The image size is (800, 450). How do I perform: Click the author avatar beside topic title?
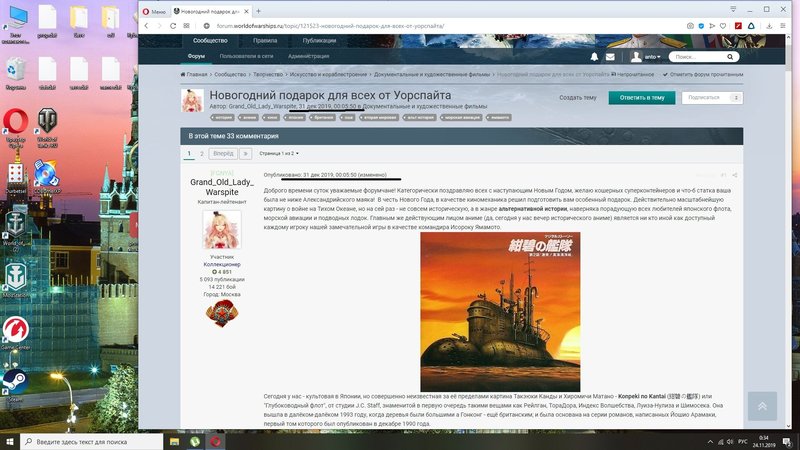click(x=192, y=101)
